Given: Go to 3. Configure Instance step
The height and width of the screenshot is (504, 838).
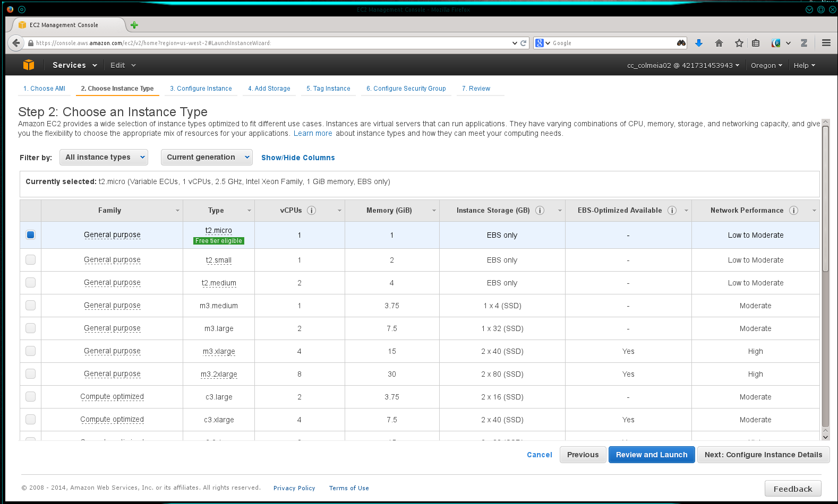Looking at the screenshot, I should (201, 89).
